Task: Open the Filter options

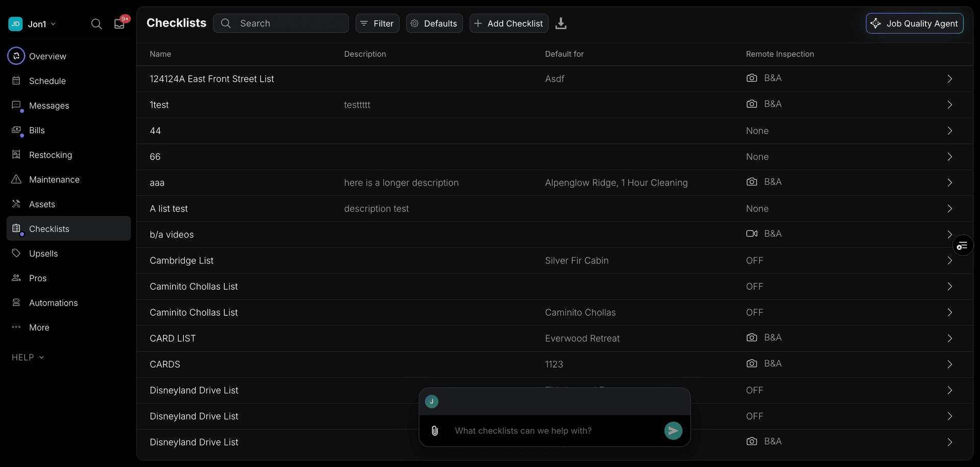Action: 377,23
